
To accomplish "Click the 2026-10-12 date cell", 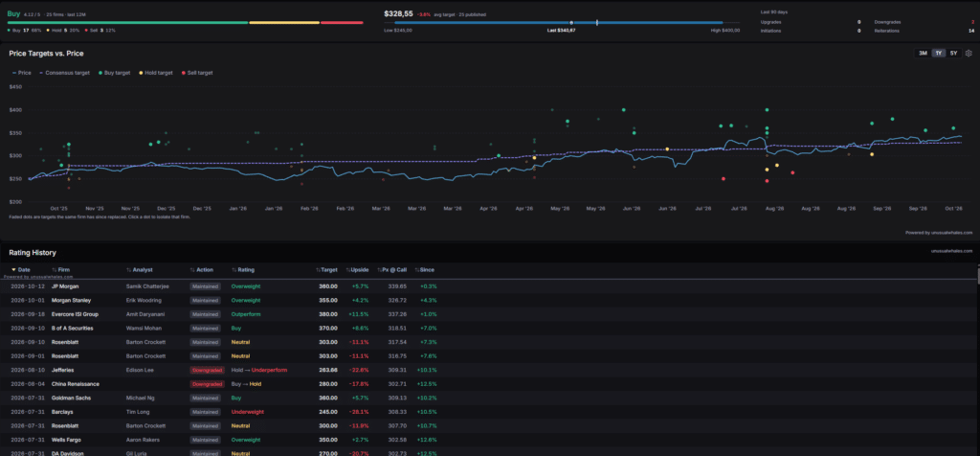I will coord(28,286).
